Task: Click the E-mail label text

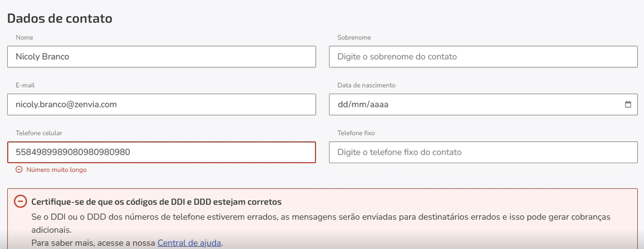Action: click(x=25, y=85)
